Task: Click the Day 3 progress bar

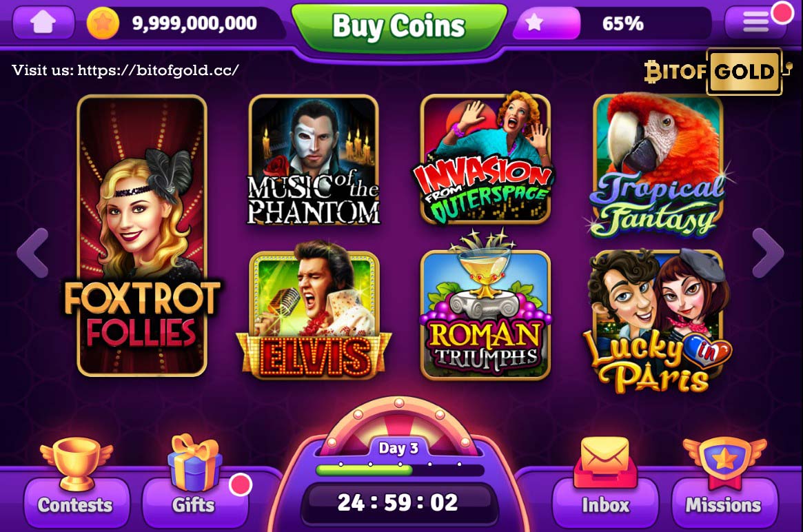Action: (400, 470)
